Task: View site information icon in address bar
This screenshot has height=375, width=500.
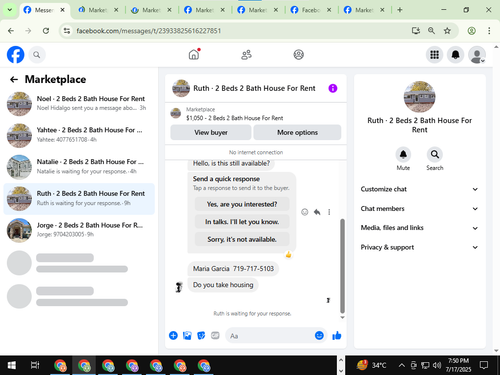Action: pos(67,31)
